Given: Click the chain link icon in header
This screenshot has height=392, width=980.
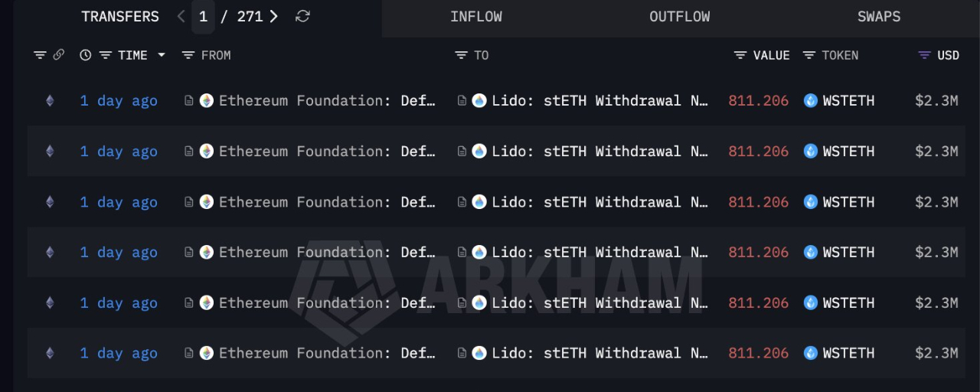Looking at the screenshot, I should 58,55.
